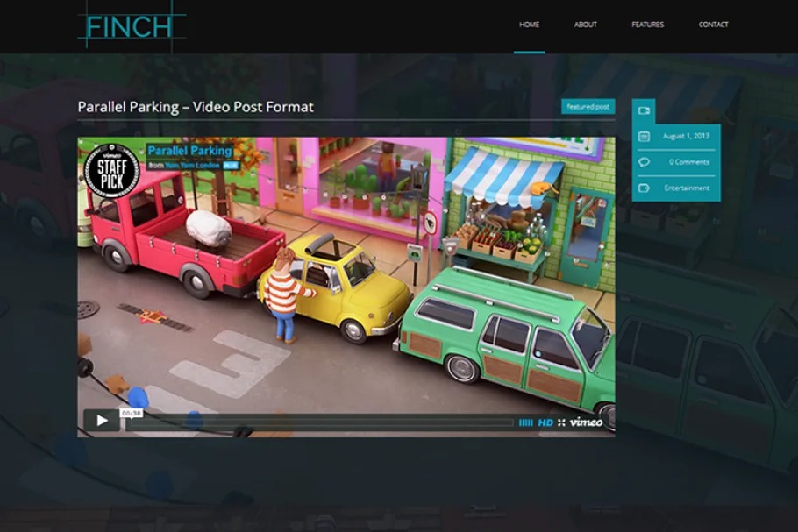Go to the About page

click(585, 25)
